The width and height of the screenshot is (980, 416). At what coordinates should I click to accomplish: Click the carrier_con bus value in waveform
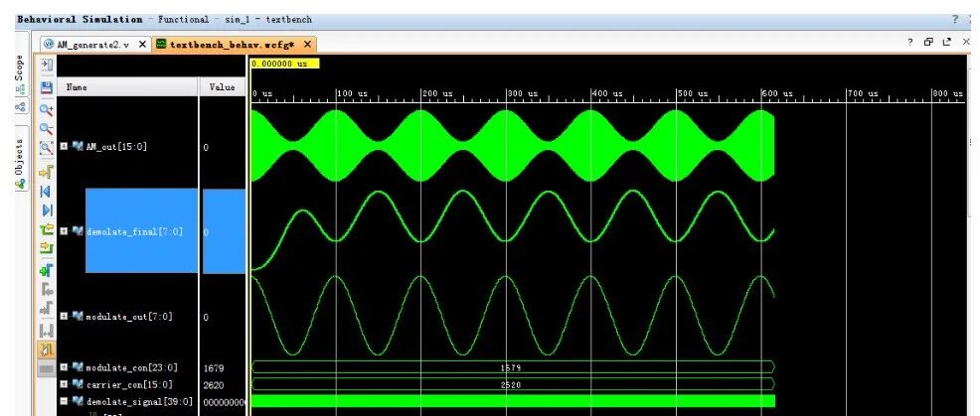coord(511,385)
